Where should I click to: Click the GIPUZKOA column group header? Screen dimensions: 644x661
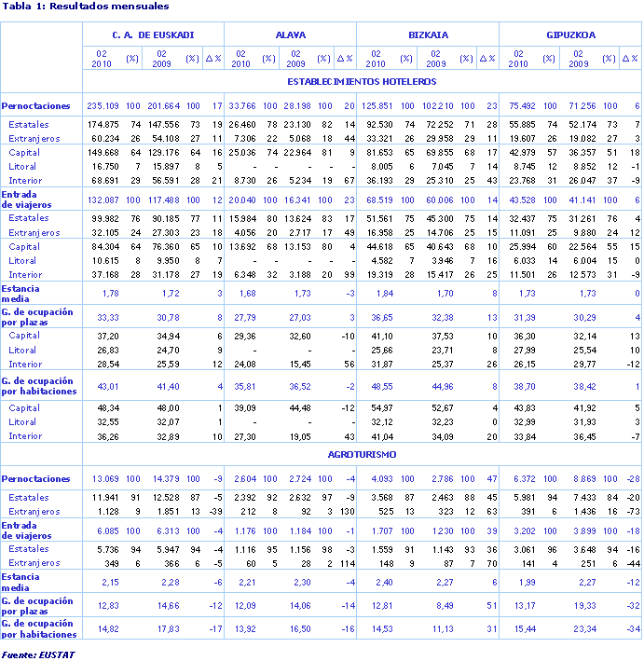pos(570,34)
